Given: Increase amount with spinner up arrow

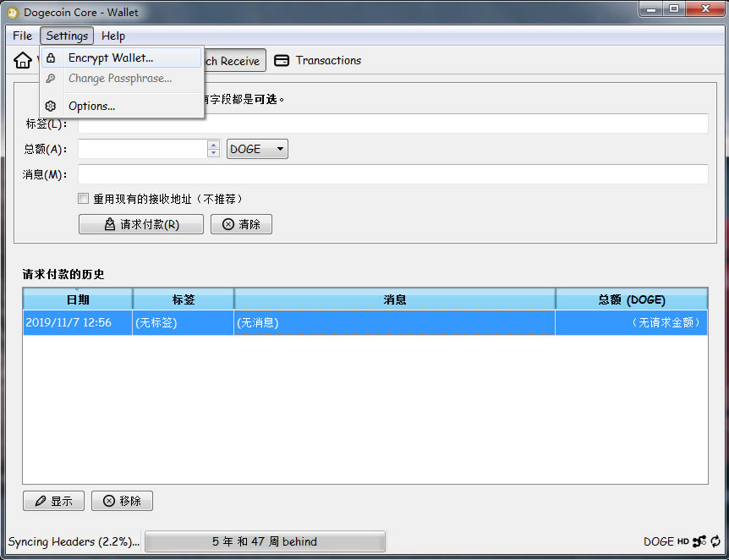Looking at the screenshot, I should 213,145.
